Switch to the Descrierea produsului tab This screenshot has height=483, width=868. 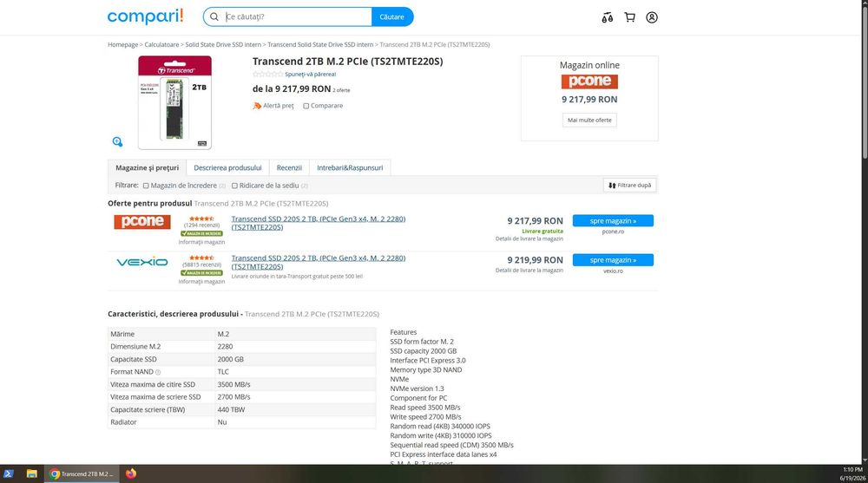[x=227, y=167]
